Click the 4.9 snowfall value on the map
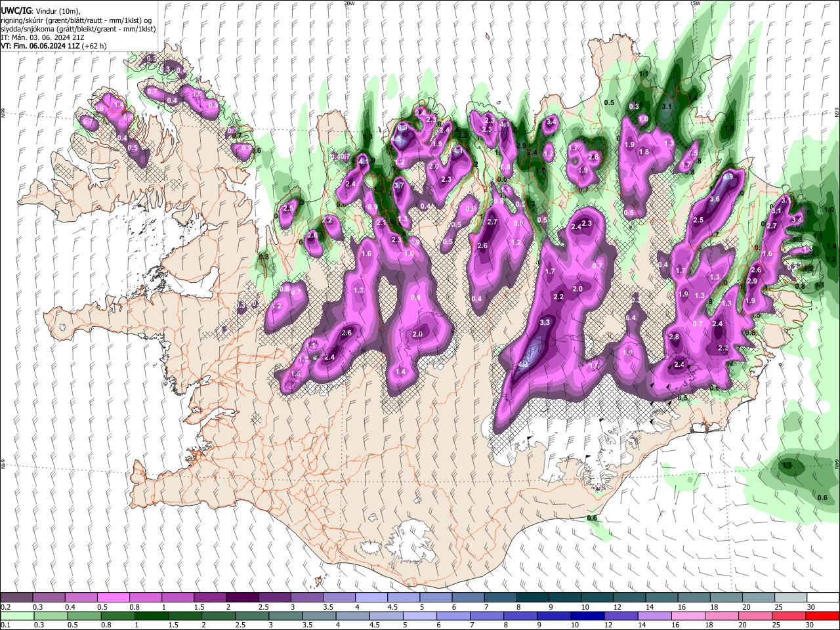The width and height of the screenshot is (840, 630). pos(728,177)
